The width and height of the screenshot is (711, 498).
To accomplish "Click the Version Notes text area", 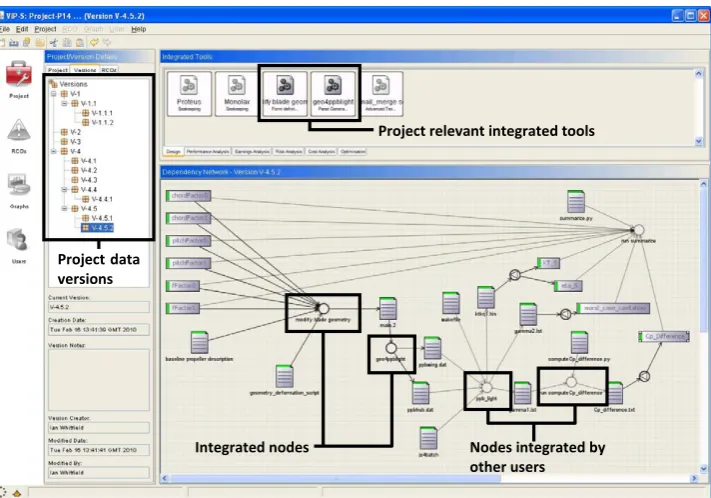I will point(99,380).
